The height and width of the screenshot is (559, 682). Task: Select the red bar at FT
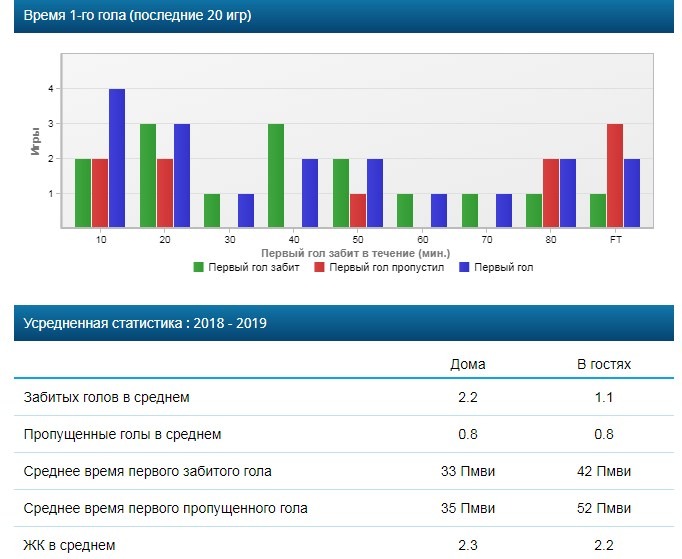click(x=615, y=176)
